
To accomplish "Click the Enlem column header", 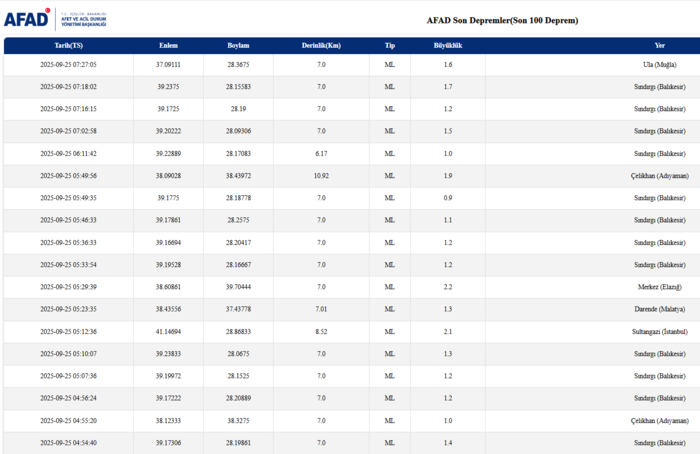I will 168,46.
